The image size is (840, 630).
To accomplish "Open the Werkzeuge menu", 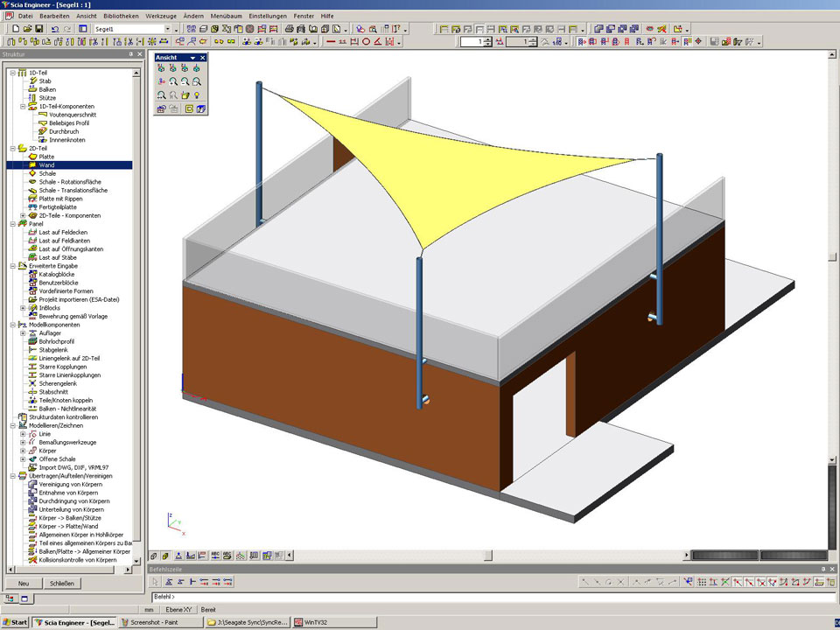I will (162, 16).
